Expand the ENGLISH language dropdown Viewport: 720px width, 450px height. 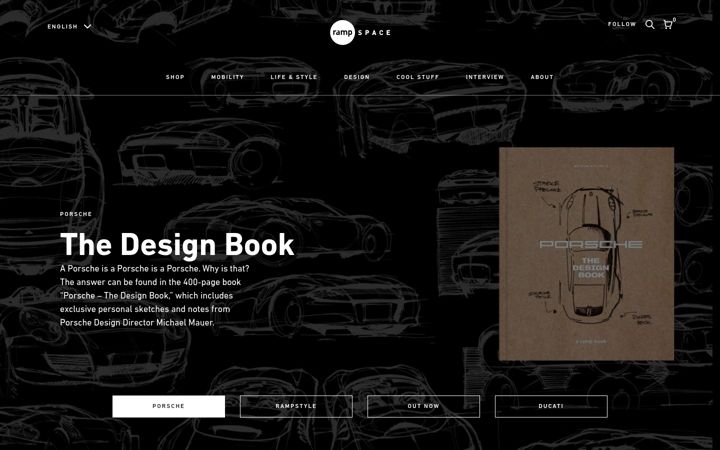(x=69, y=27)
